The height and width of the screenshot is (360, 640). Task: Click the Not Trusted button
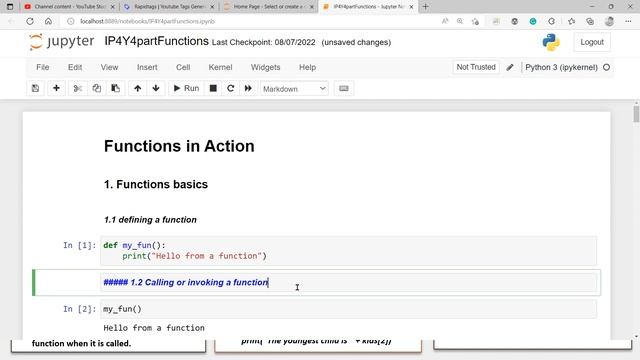click(x=476, y=67)
